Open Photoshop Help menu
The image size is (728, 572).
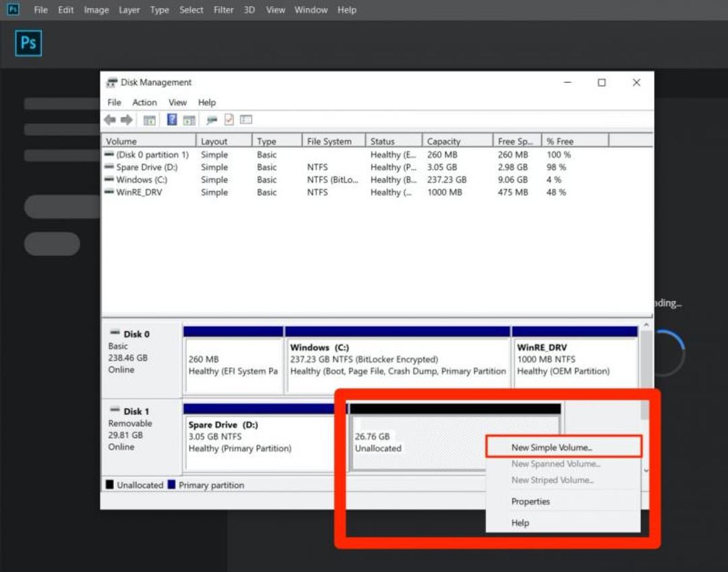(x=347, y=9)
